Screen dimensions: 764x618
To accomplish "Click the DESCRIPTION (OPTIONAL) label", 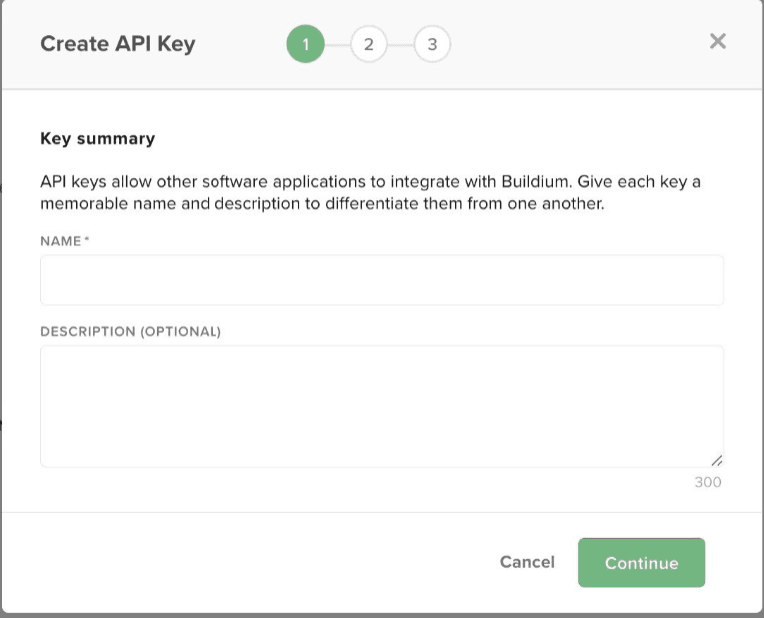I will coord(130,331).
